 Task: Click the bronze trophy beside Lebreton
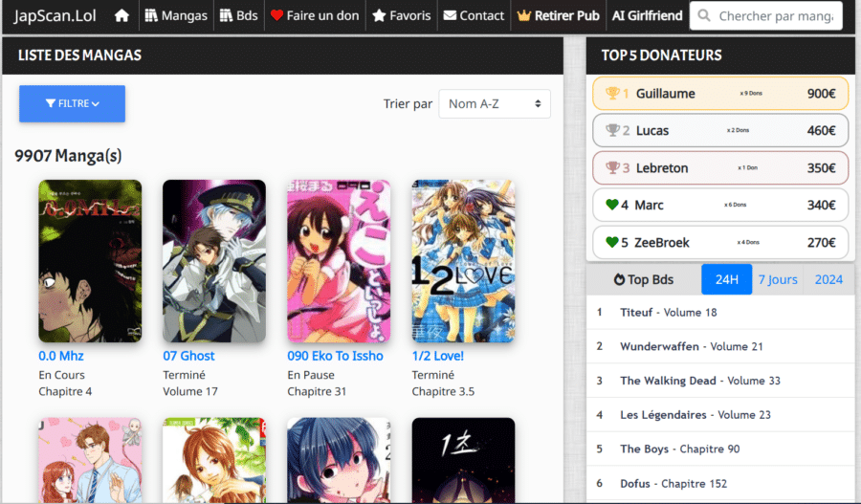click(x=612, y=168)
